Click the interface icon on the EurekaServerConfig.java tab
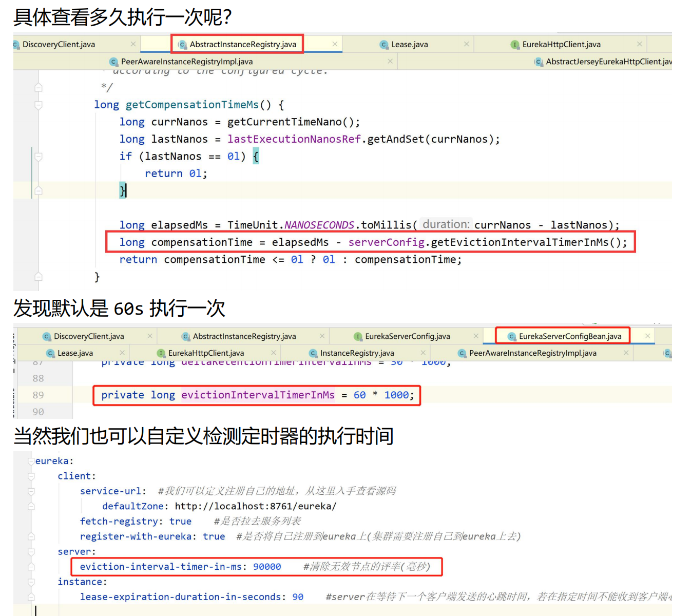 [x=358, y=336]
